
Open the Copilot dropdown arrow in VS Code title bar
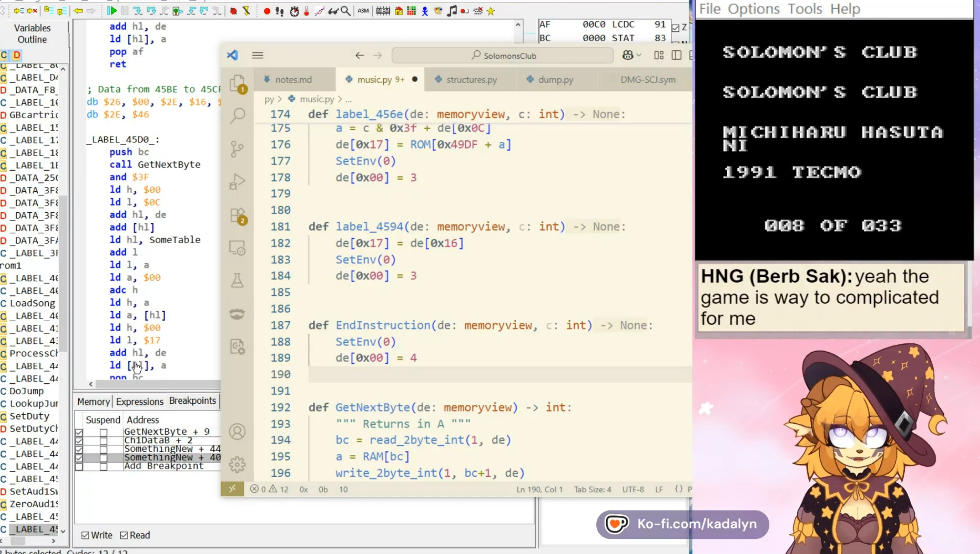639,55
